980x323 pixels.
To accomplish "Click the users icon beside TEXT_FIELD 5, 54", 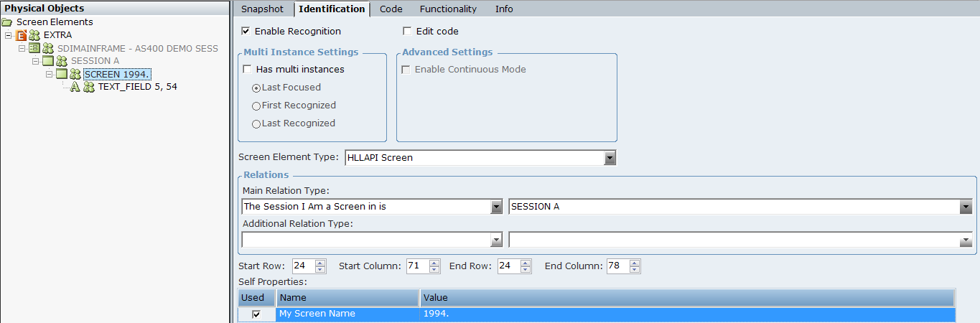I will (x=89, y=87).
